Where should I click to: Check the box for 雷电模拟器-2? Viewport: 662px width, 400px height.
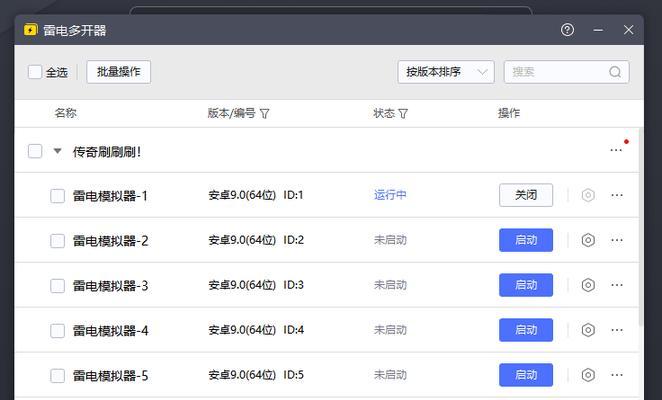click(x=57, y=241)
